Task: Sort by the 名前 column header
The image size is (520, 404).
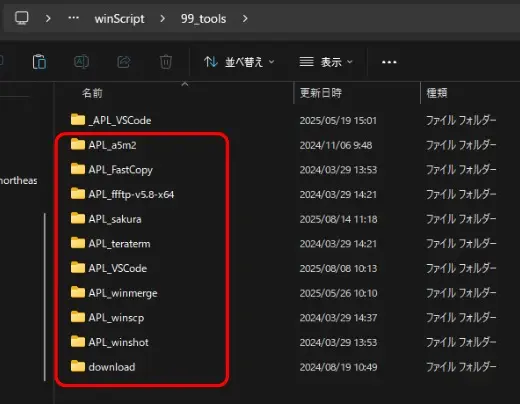Action: click(92, 93)
